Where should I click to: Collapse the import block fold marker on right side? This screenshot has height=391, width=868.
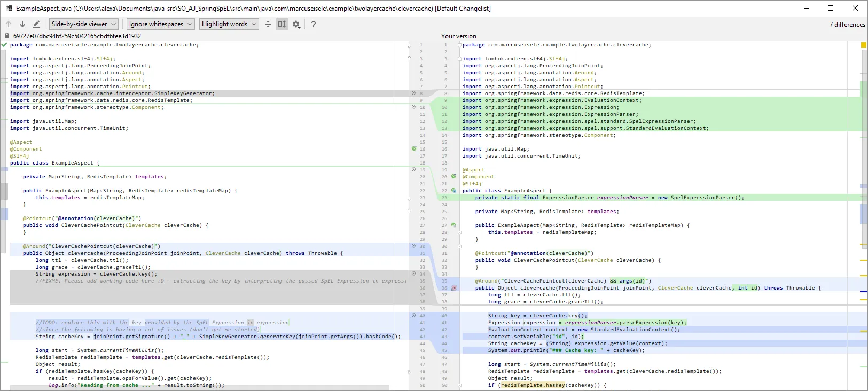[459, 59]
